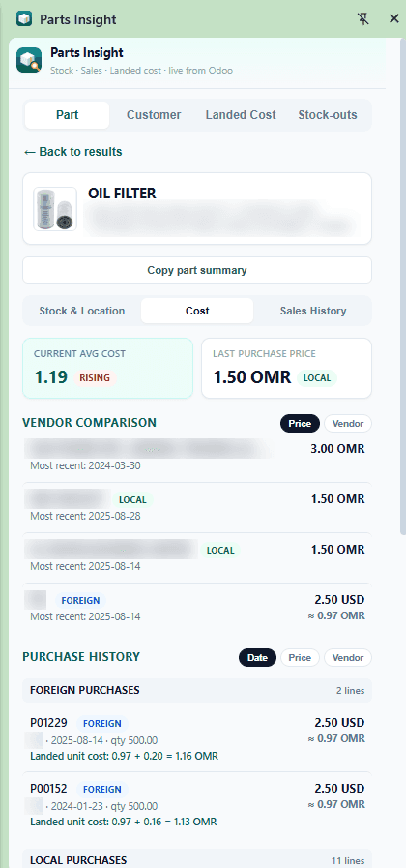Click the '11 lines' count label
This screenshot has height=868, width=406.
(x=348, y=860)
